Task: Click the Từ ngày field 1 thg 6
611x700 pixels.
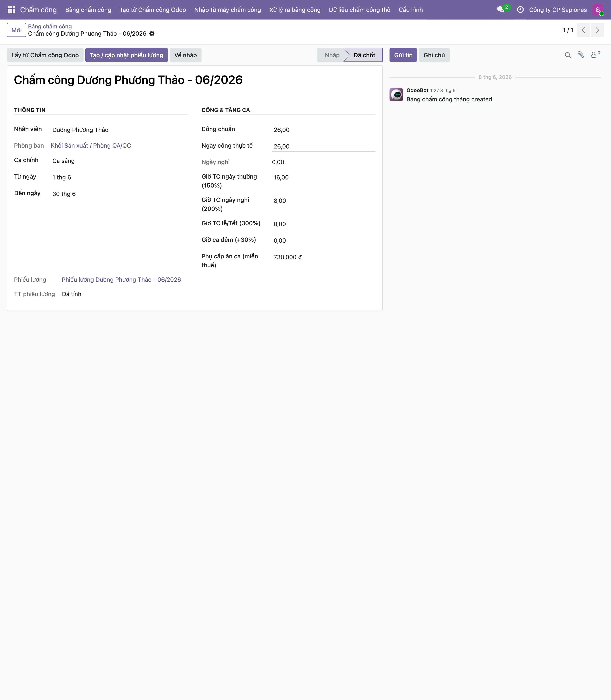Action: click(119, 177)
